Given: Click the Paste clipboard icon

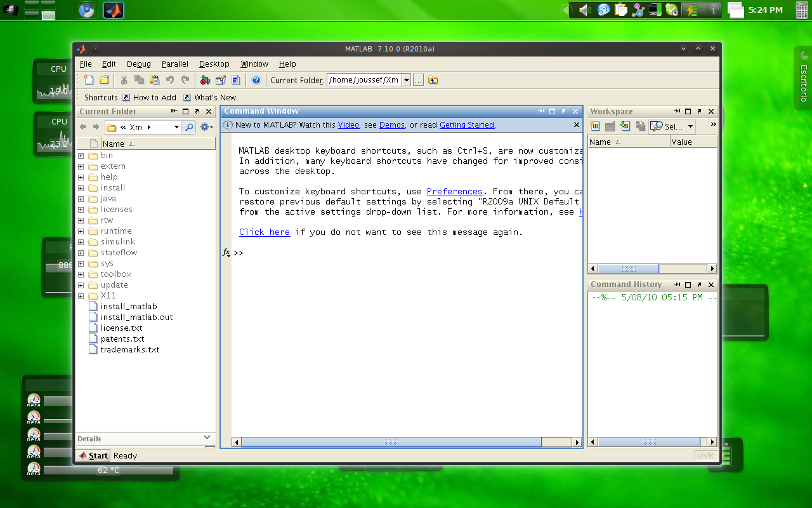Looking at the screenshot, I should pos(155,80).
